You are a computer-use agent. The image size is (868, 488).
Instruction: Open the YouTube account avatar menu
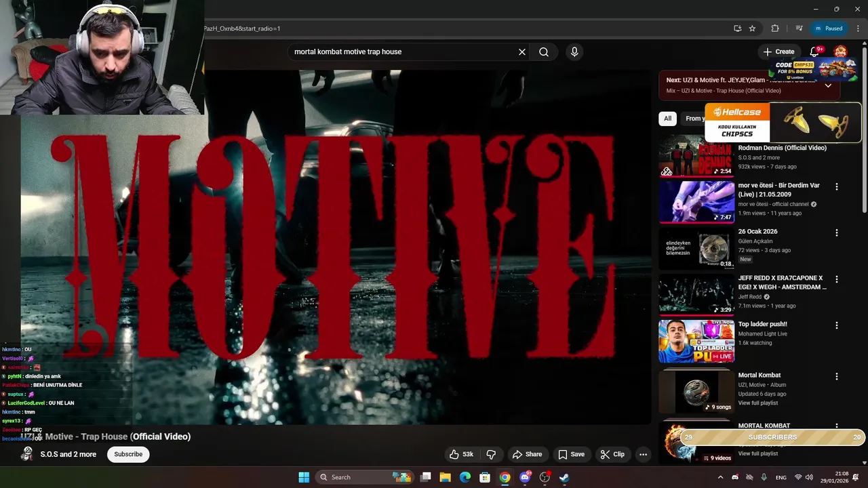pos(840,52)
